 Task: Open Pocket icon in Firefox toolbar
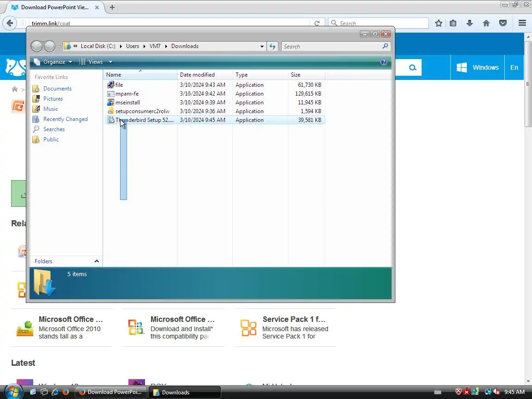503,23
